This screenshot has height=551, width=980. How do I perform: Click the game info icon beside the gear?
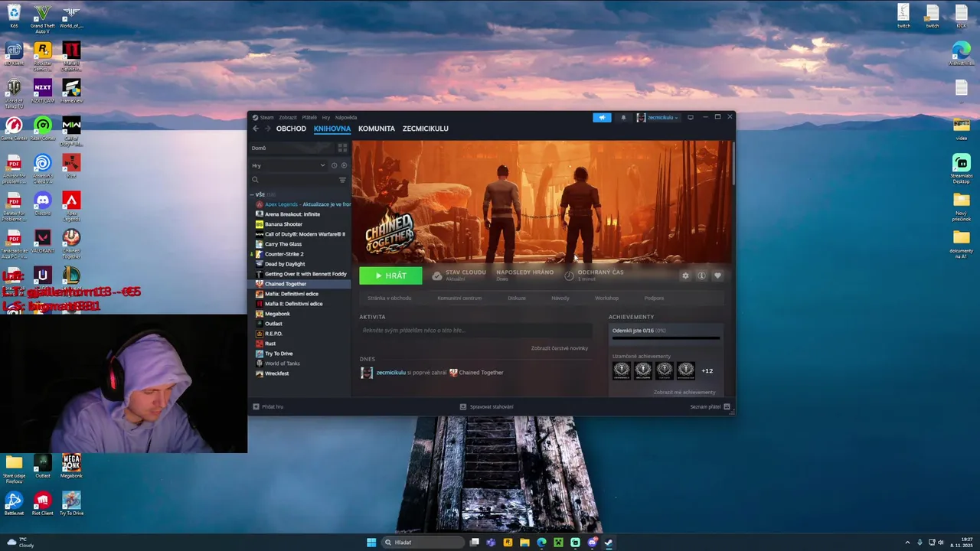click(x=701, y=275)
